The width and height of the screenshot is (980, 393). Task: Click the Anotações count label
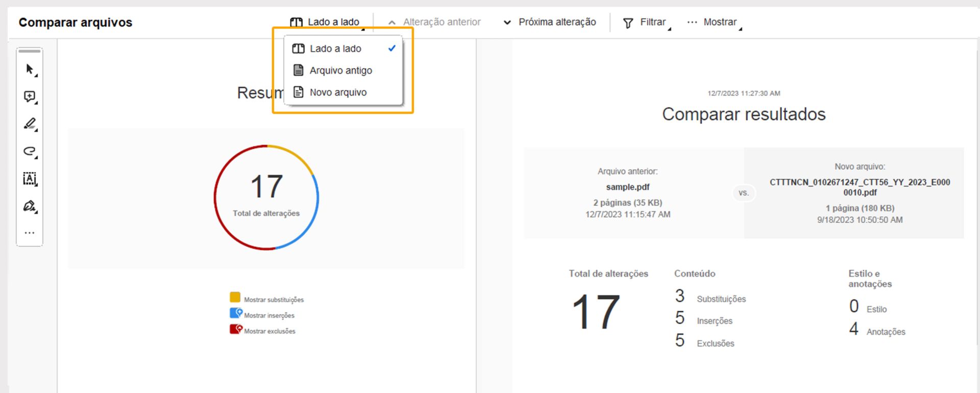(x=886, y=332)
